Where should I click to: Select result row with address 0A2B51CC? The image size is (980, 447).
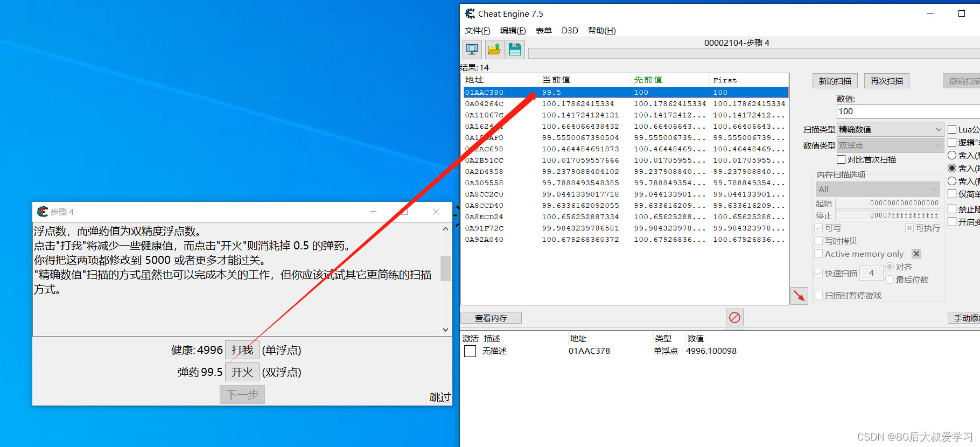(x=626, y=160)
